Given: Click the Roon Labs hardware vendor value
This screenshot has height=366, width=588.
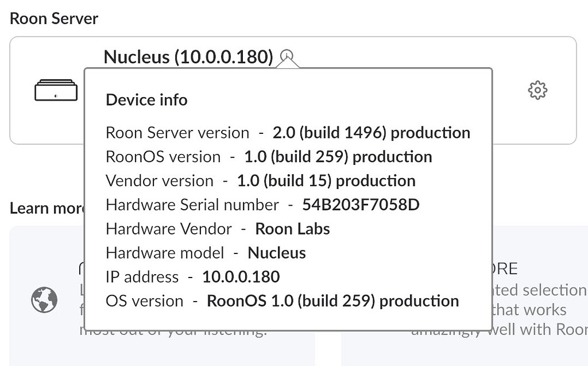Looking at the screenshot, I should point(292,229).
